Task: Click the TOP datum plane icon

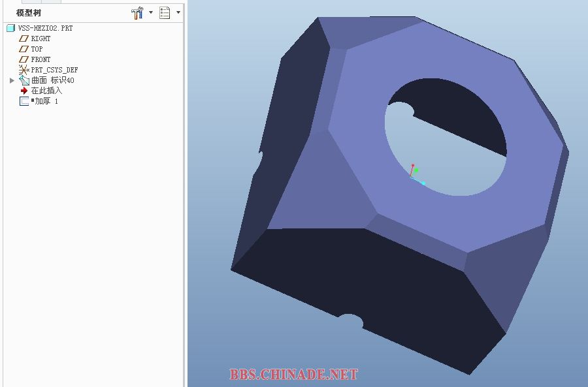Action: coord(24,49)
